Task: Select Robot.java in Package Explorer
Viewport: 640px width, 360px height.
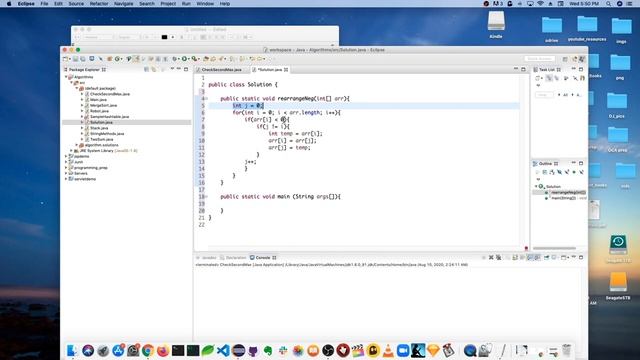Action: pyautogui.click(x=99, y=111)
